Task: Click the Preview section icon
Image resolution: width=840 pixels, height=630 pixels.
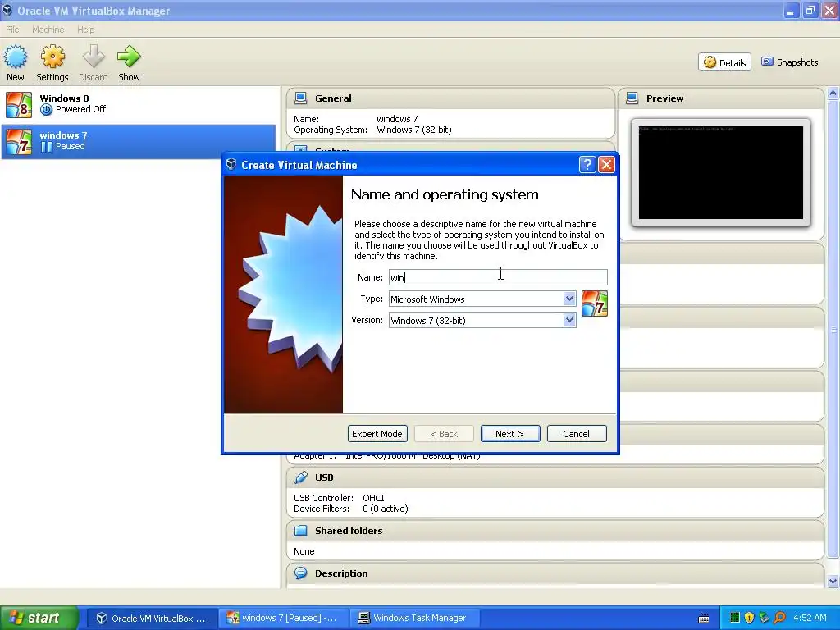Action: [x=632, y=98]
